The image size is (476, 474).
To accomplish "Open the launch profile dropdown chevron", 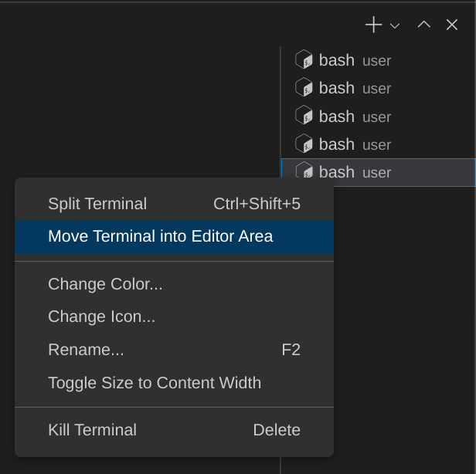I will coord(395,25).
